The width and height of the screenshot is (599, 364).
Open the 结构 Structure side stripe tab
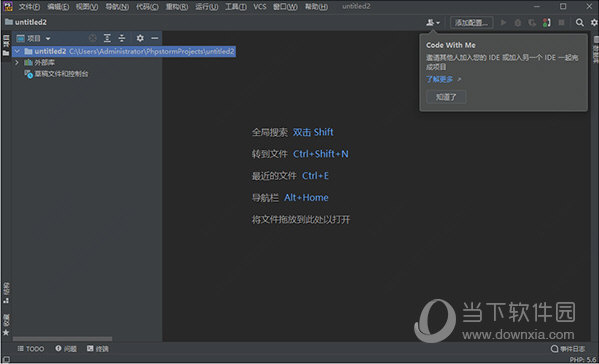pos(6,293)
